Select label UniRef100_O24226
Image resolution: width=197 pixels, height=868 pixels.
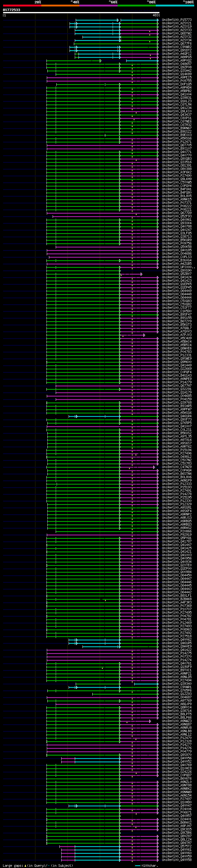pos(176,772)
